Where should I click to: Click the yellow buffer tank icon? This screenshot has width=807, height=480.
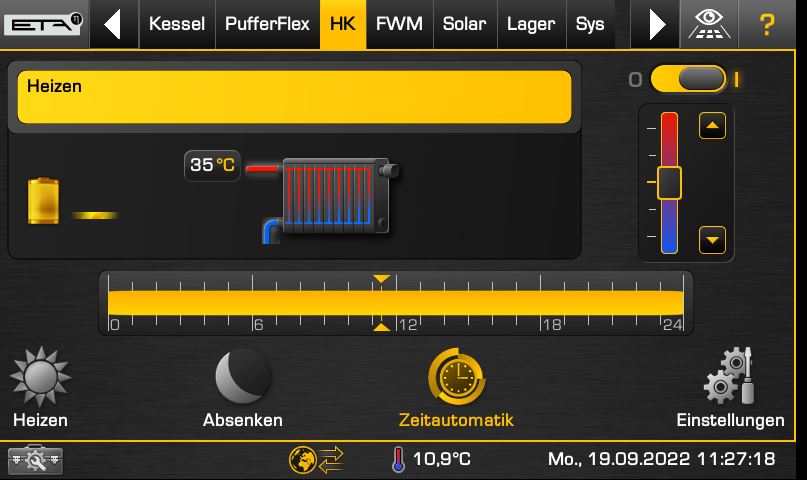click(43, 201)
